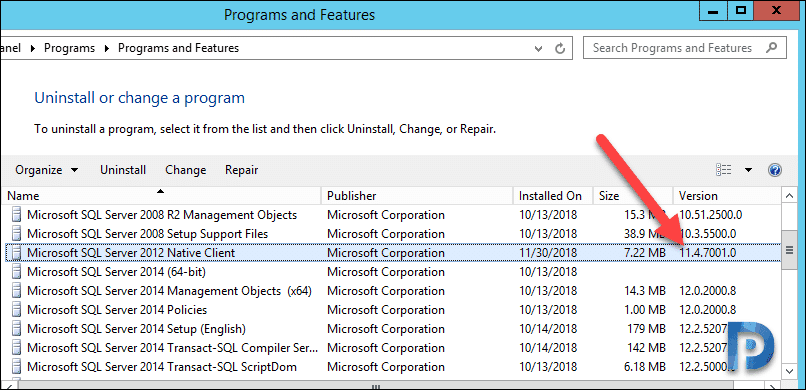Sort by the Name column header
Screen dimensions: 806x390
click(x=161, y=196)
